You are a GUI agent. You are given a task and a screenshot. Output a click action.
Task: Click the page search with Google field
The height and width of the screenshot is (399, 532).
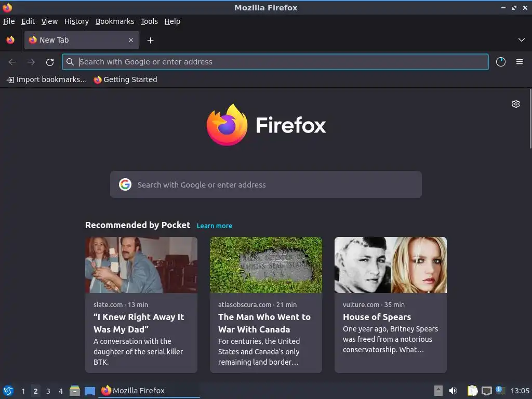tap(266, 184)
